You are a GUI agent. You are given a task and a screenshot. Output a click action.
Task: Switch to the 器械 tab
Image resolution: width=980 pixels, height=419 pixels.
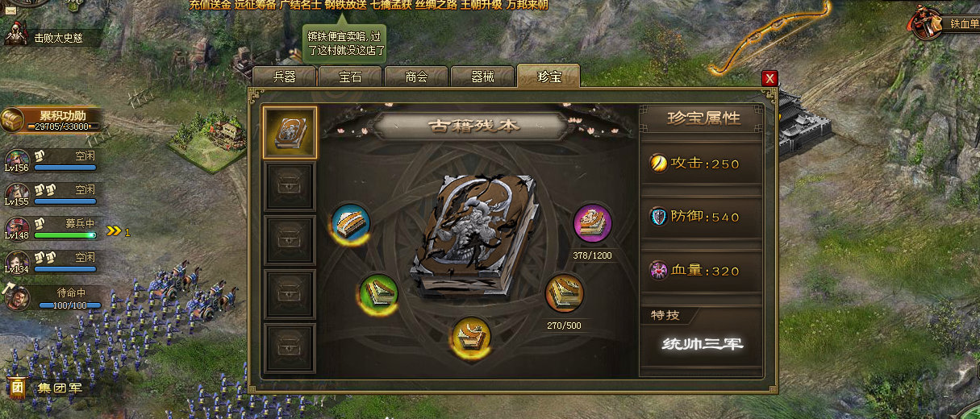point(482,77)
